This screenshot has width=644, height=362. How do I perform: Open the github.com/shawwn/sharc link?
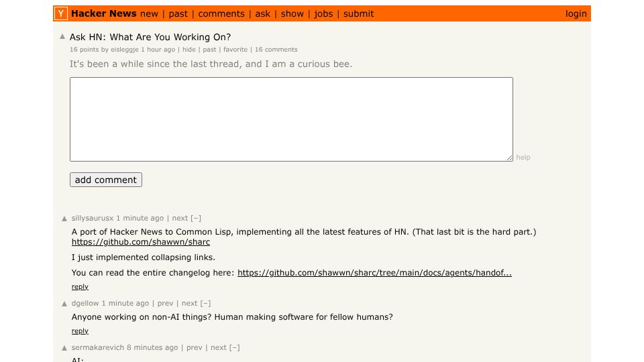pyautogui.click(x=140, y=242)
